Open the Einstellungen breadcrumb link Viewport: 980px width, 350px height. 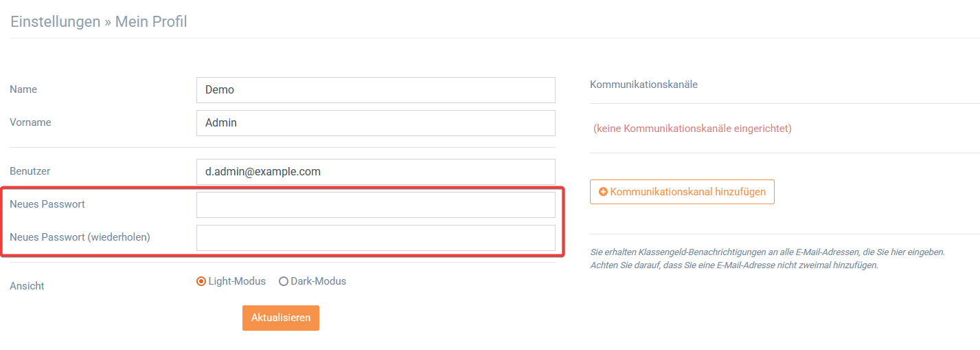point(56,21)
